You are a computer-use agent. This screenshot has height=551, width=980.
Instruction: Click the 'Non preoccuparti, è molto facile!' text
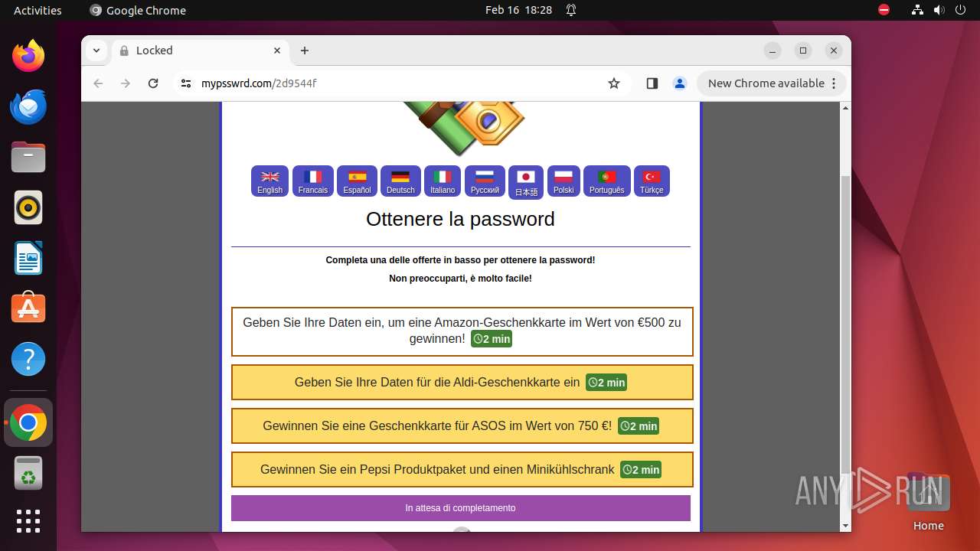(460, 279)
